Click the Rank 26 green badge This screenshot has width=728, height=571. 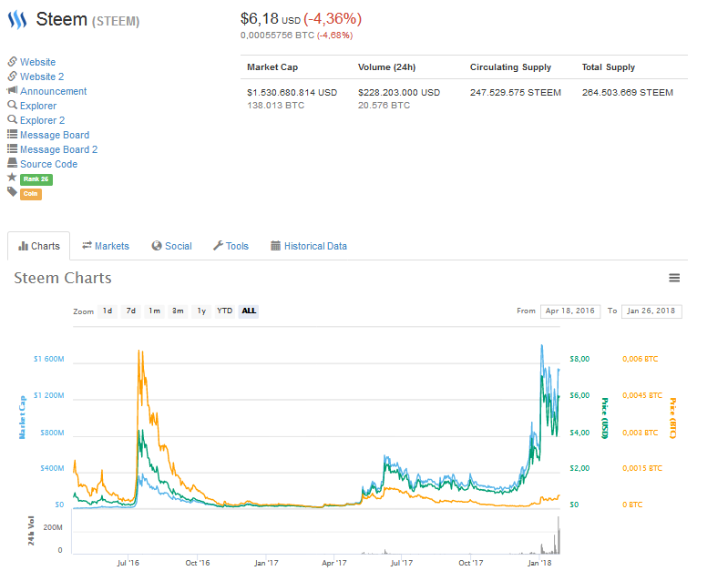pos(36,179)
